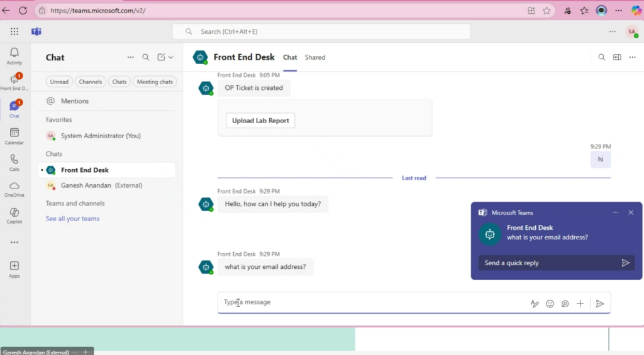Open the Calendar app
The image size is (644, 355).
14,136
